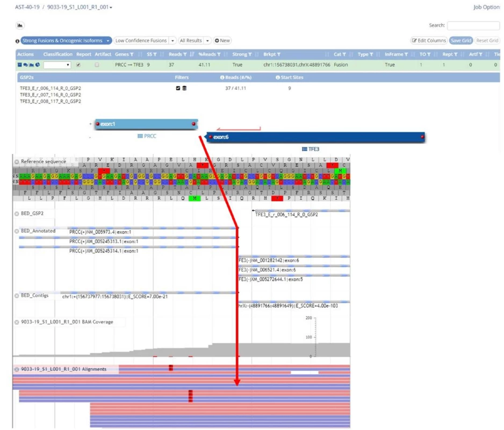
Task: Click the New button
Action: 222,40
